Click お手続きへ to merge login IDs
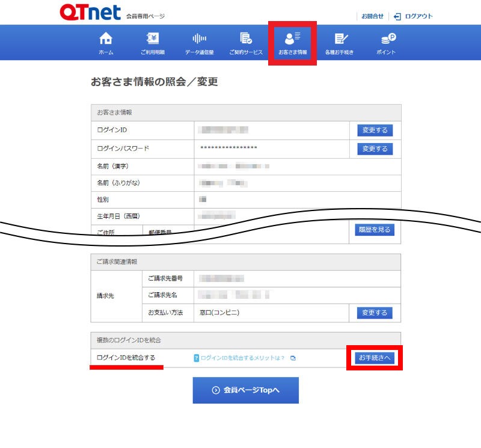 [375, 358]
